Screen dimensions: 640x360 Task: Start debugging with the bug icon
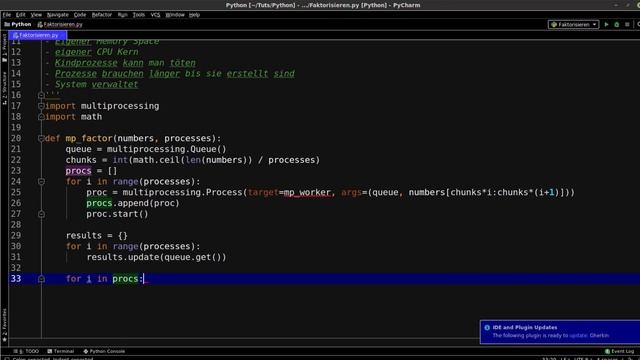pyautogui.click(x=617, y=24)
